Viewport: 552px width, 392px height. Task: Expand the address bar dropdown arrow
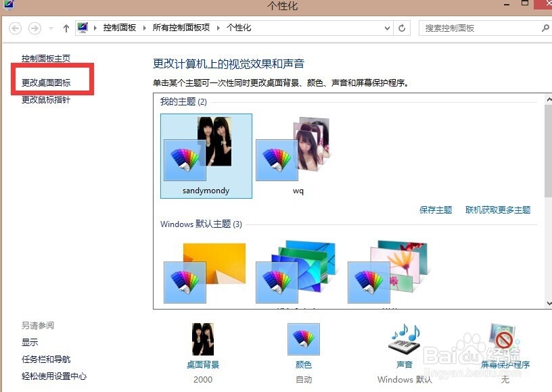click(386, 28)
